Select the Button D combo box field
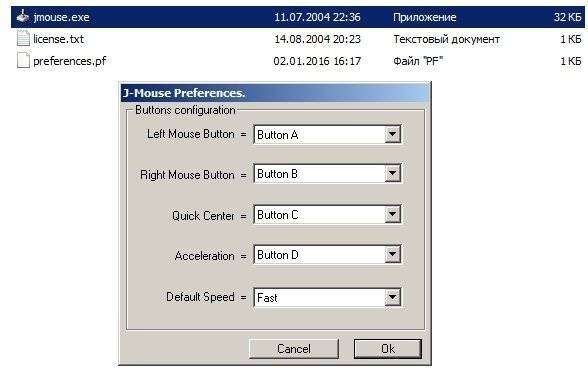The width and height of the screenshot is (588, 374). [327, 255]
